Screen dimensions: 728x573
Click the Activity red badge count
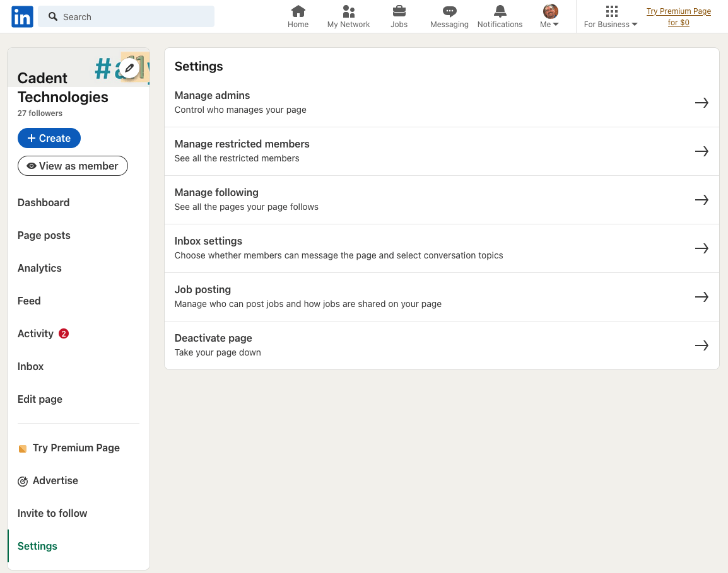coord(64,333)
